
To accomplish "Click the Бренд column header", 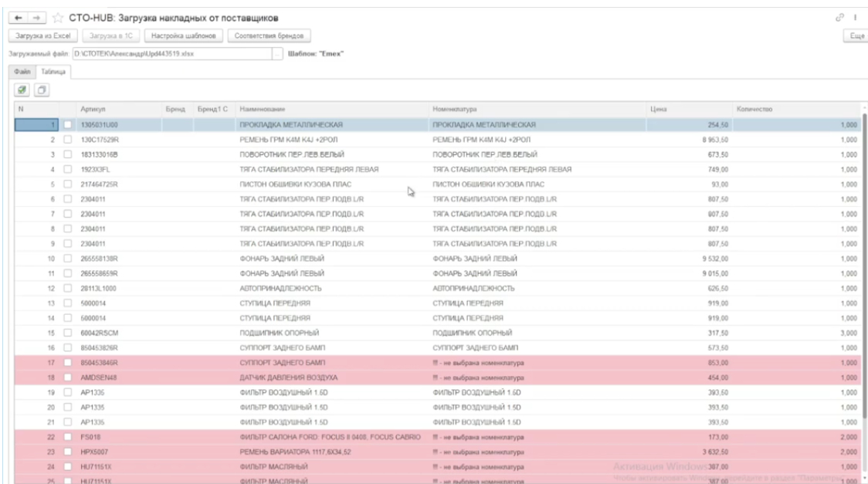I will (175, 110).
